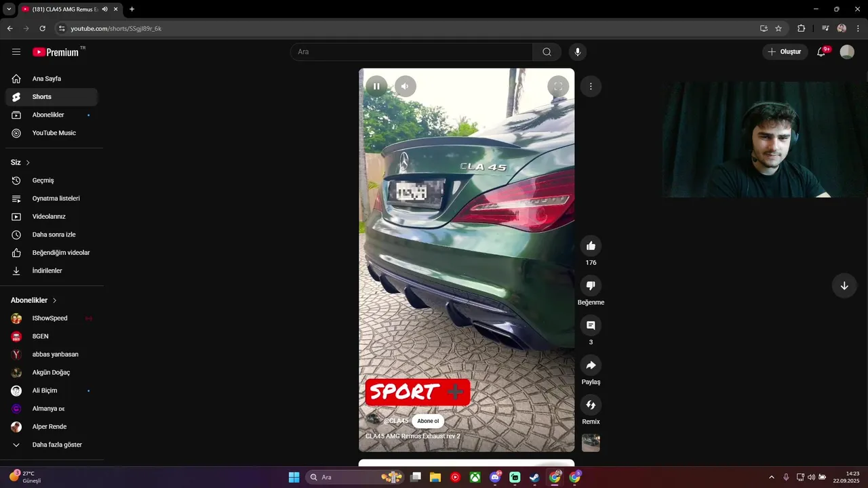Like the CLA45 Short

[591, 246]
